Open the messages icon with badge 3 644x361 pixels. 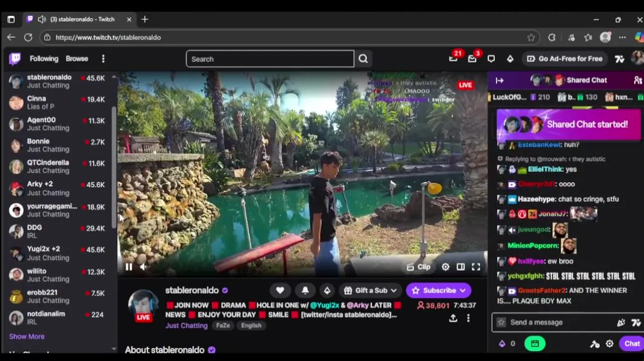(472, 59)
